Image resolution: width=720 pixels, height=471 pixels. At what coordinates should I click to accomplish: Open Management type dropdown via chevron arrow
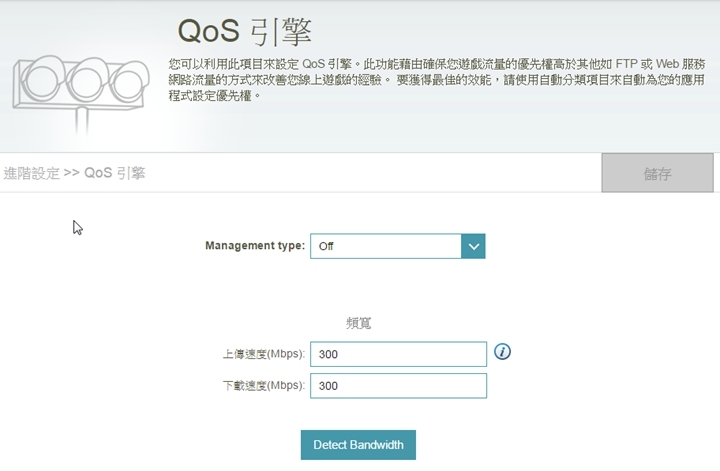(473, 247)
